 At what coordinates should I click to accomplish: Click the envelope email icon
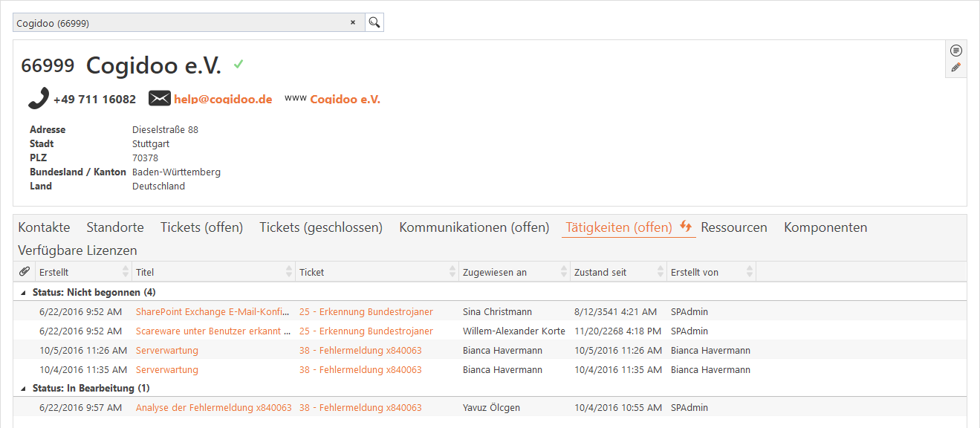160,98
